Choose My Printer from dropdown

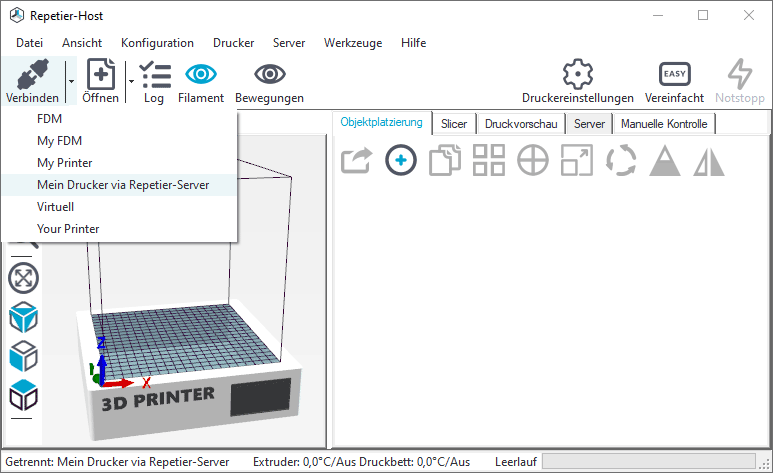point(119,163)
